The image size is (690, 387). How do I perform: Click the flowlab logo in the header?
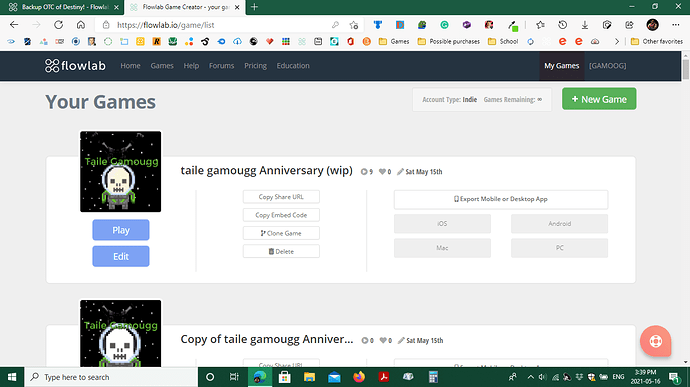coord(75,66)
